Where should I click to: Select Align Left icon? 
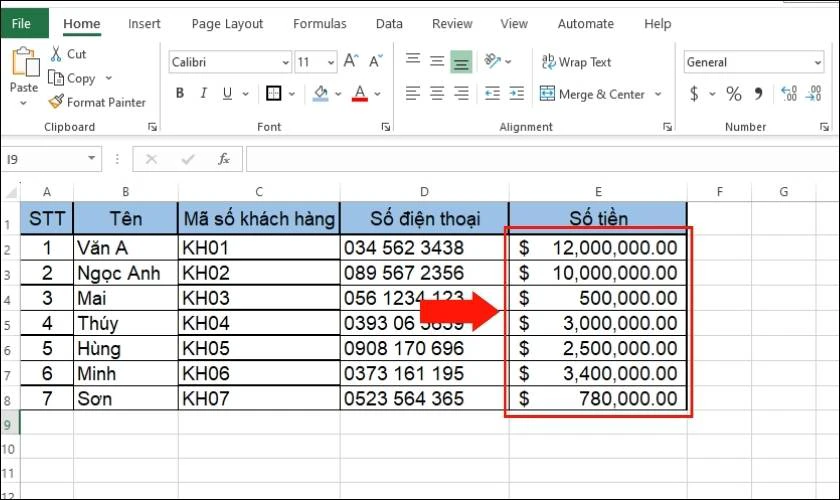click(412, 94)
